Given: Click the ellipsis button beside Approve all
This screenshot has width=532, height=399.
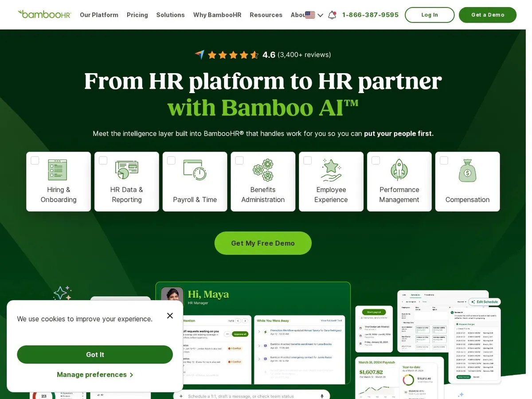Looking at the screenshot, I should point(227,334).
